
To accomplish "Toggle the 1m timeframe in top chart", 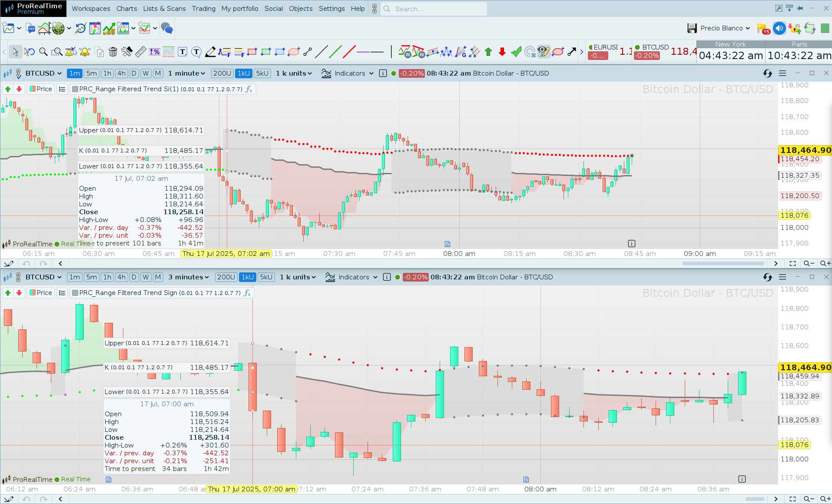I will click(x=75, y=73).
